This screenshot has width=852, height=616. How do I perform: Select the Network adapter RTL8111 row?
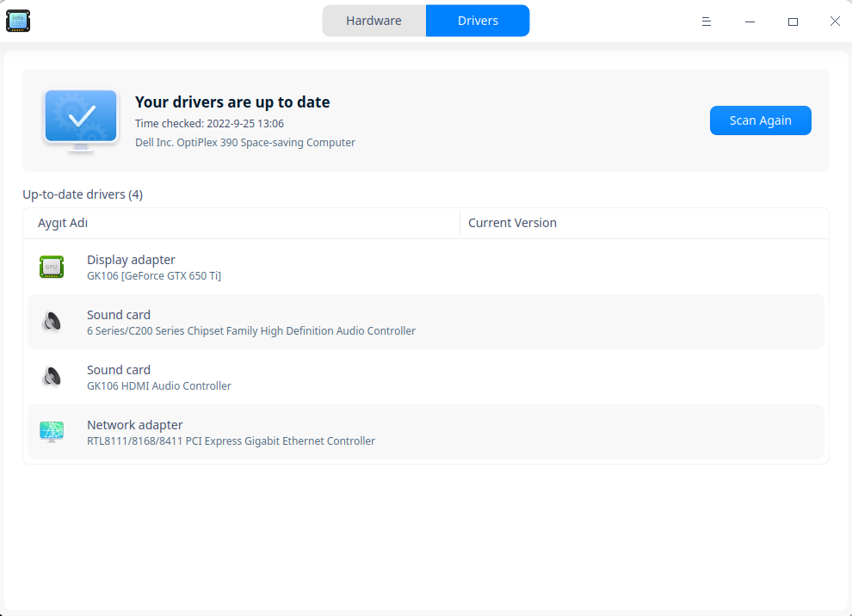pyautogui.click(x=426, y=432)
